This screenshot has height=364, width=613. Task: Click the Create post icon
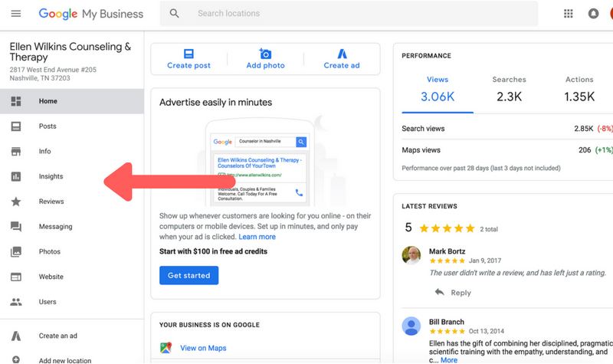pyautogui.click(x=188, y=54)
